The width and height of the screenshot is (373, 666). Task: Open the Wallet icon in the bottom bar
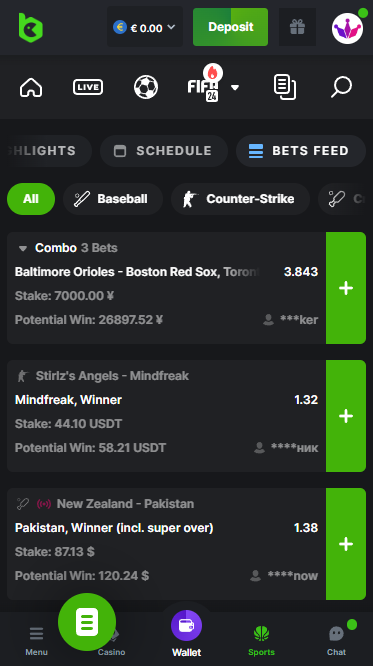[x=186, y=633]
